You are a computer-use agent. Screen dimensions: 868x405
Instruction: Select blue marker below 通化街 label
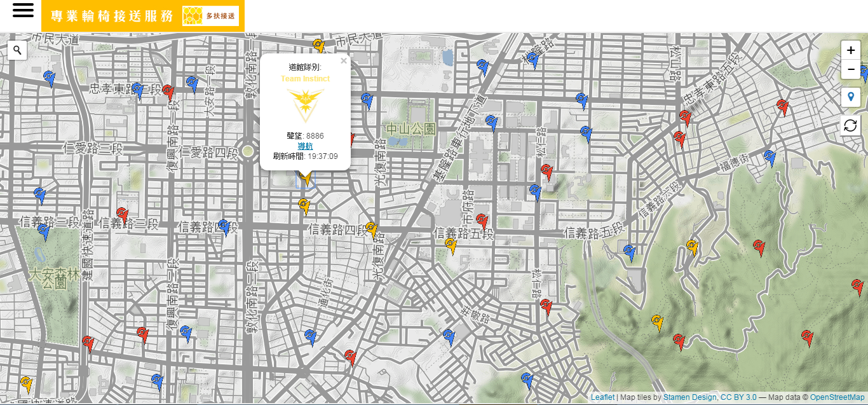click(x=310, y=337)
